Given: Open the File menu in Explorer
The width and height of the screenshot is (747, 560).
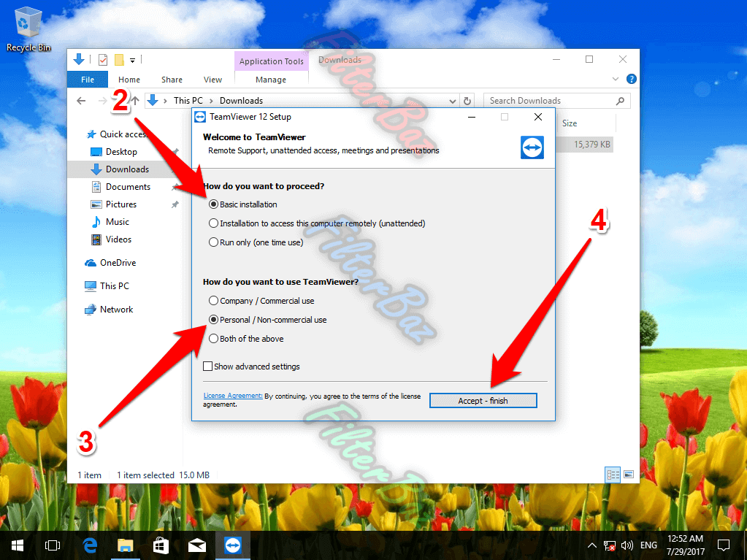Looking at the screenshot, I should [87, 80].
